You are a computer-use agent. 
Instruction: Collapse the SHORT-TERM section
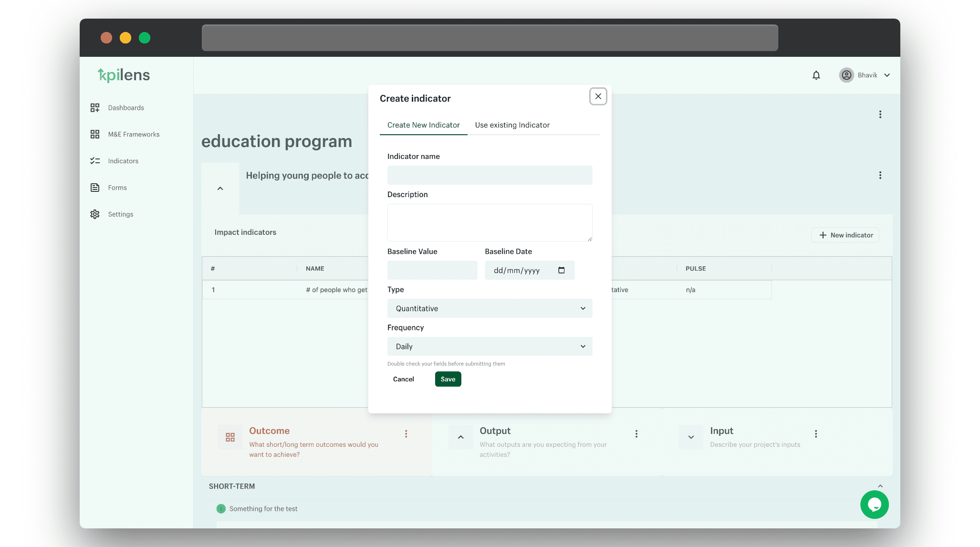[x=880, y=486]
